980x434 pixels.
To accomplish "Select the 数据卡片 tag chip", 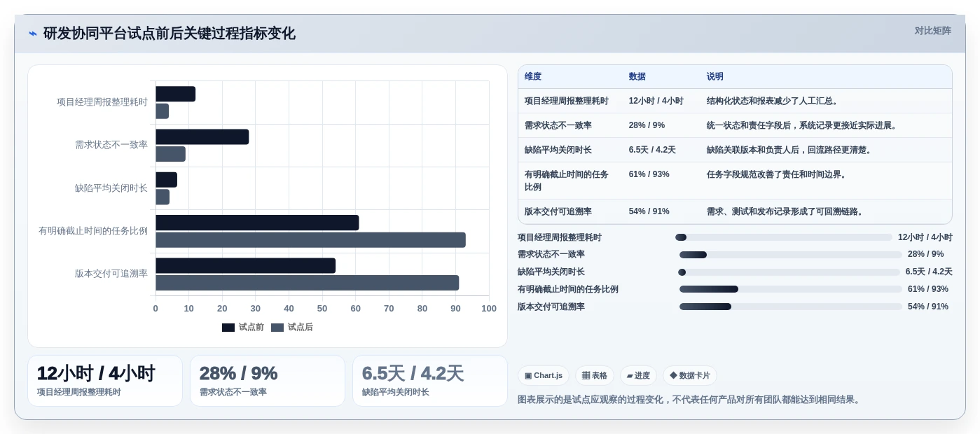I will (690, 375).
